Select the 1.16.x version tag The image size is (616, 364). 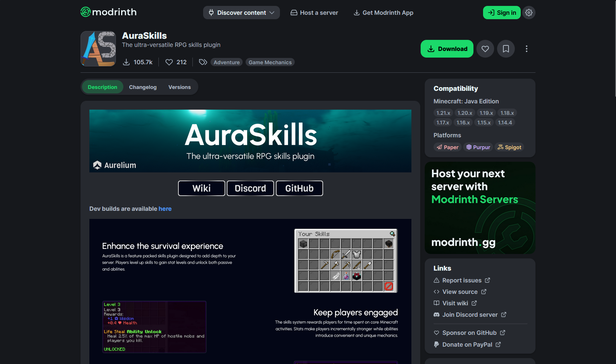pos(463,123)
